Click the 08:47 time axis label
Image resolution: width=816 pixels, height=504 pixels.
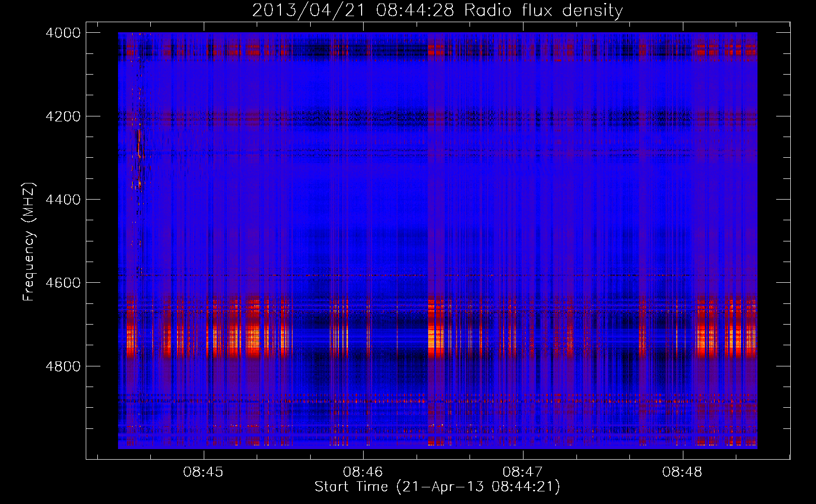click(523, 472)
